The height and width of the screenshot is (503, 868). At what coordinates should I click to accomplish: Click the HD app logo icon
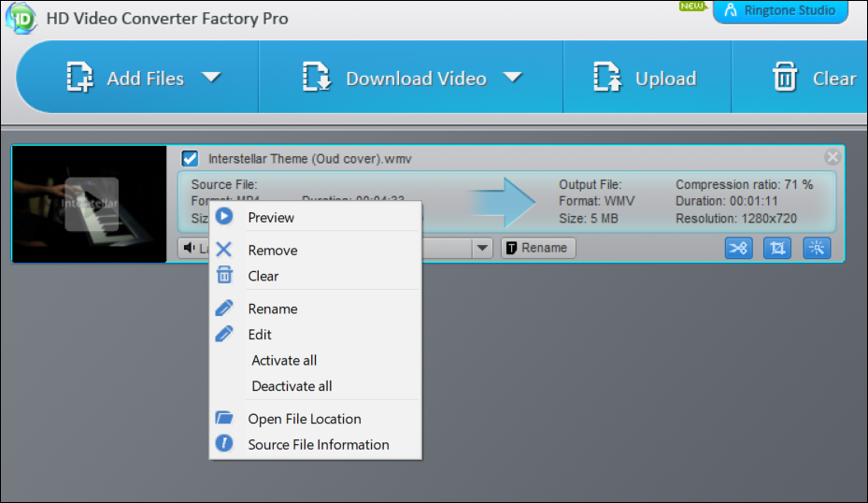(x=21, y=18)
